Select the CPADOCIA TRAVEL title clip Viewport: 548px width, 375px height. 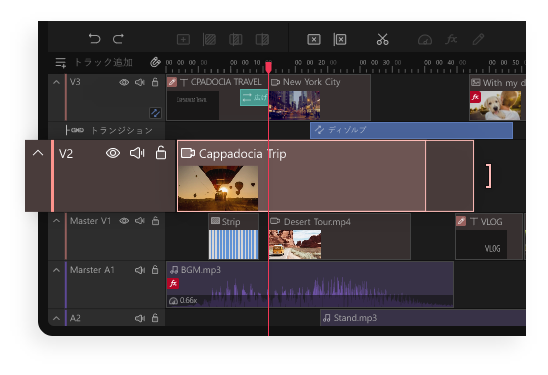[217, 98]
